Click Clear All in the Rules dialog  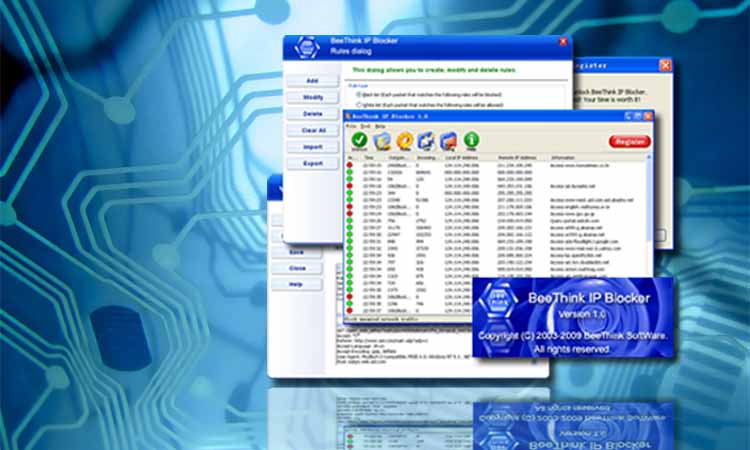[x=312, y=130]
